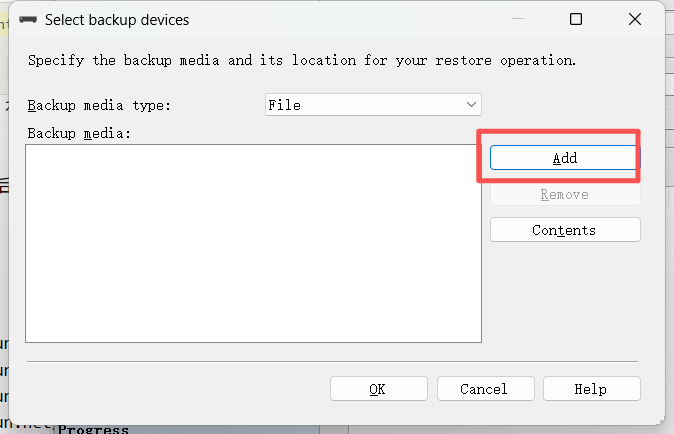Click the greyed-out Remove button
Image resolution: width=674 pixels, height=434 pixels.
[565, 195]
